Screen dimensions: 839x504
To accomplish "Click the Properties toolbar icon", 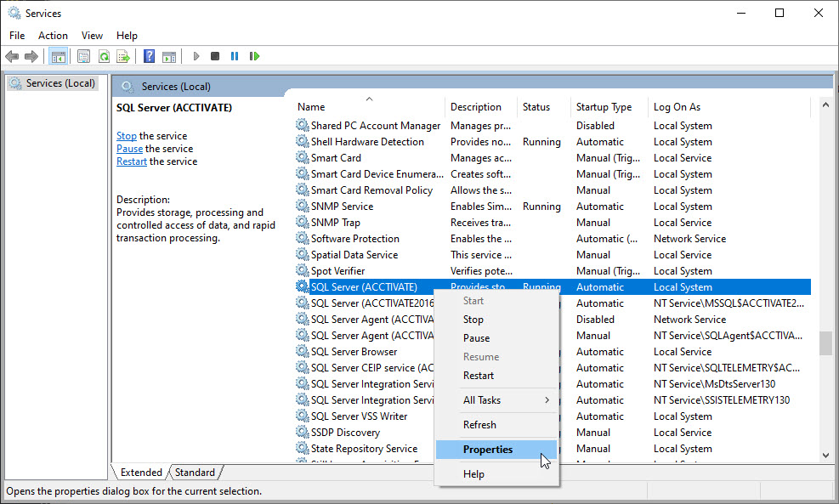I will tap(83, 56).
